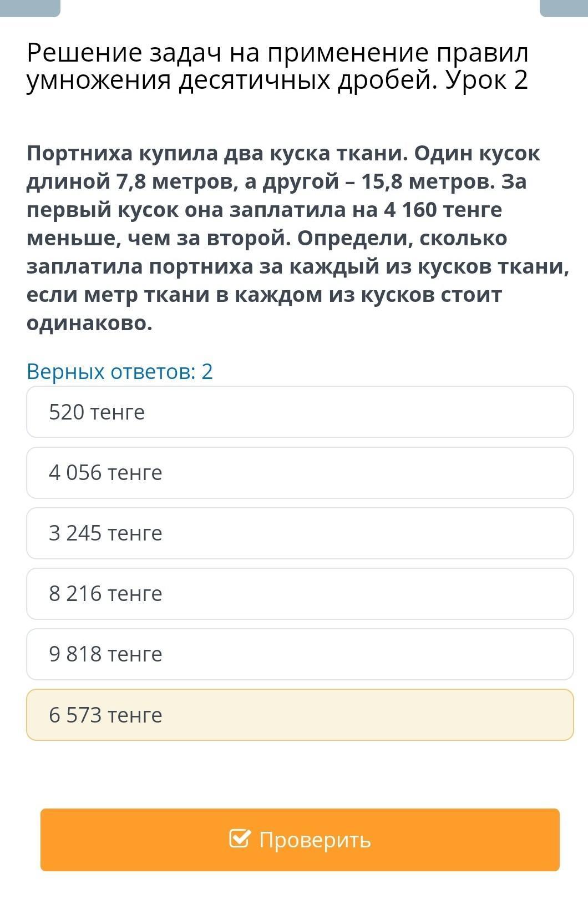The height and width of the screenshot is (904, 588).
Task: Click the lesson title Урок 2 heading
Action: coord(277,67)
